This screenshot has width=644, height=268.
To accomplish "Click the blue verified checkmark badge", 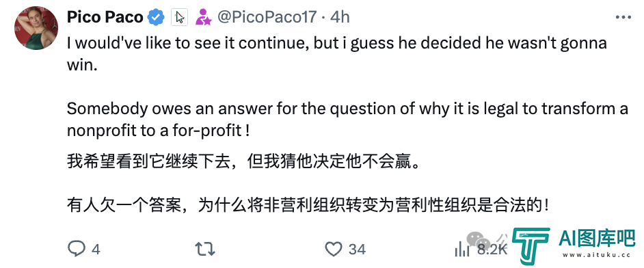I will click(157, 17).
